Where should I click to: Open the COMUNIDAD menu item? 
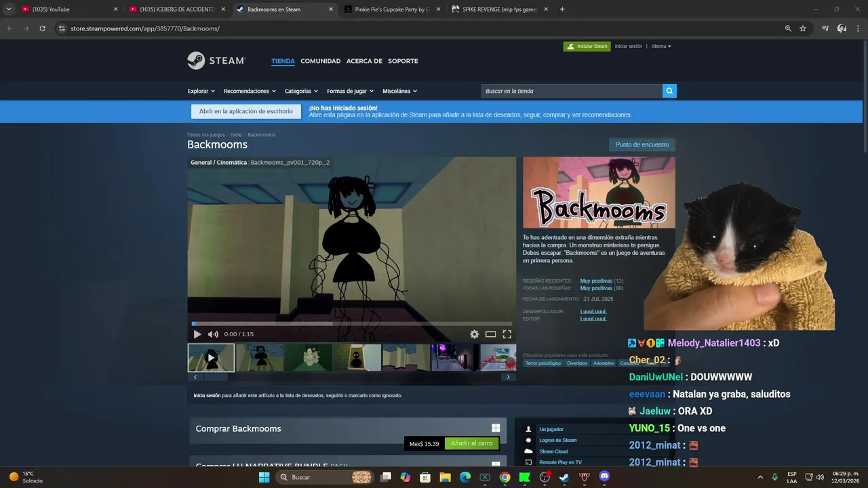click(320, 61)
